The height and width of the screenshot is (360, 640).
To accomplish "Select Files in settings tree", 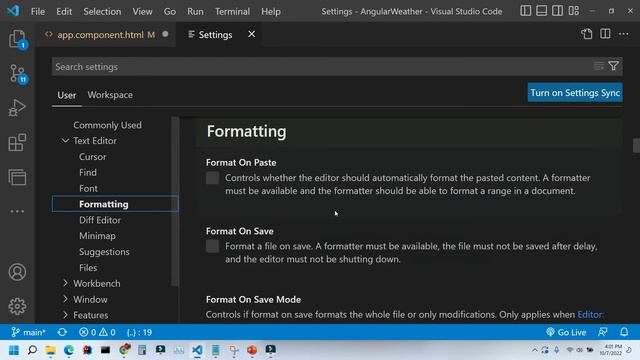I will (x=88, y=267).
